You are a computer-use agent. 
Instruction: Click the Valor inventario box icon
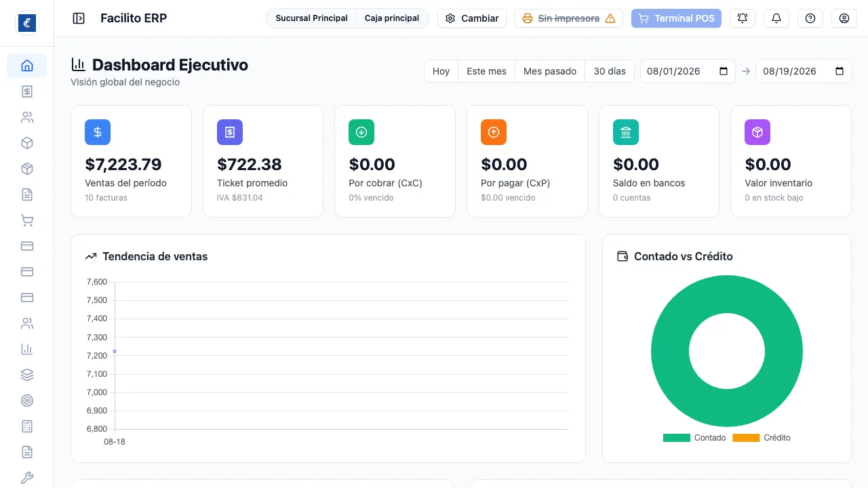coord(757,132)
